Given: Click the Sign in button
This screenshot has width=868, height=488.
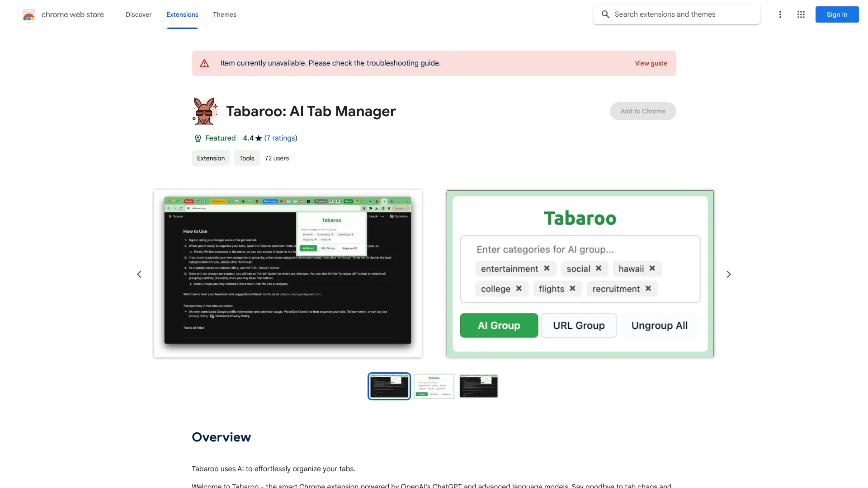Looking at the screenshot, I should (837, 14).
